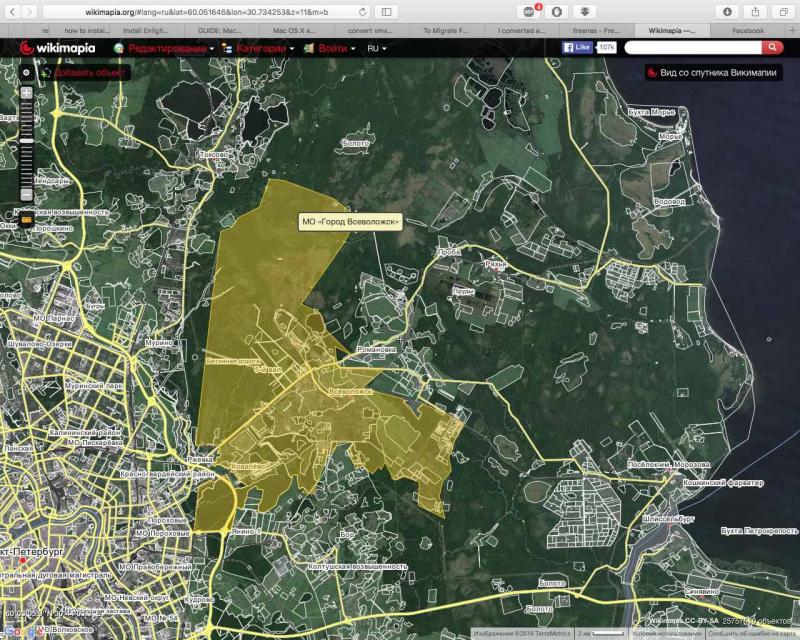
Task: Open a new tab with the plus button
Action: 792,31
